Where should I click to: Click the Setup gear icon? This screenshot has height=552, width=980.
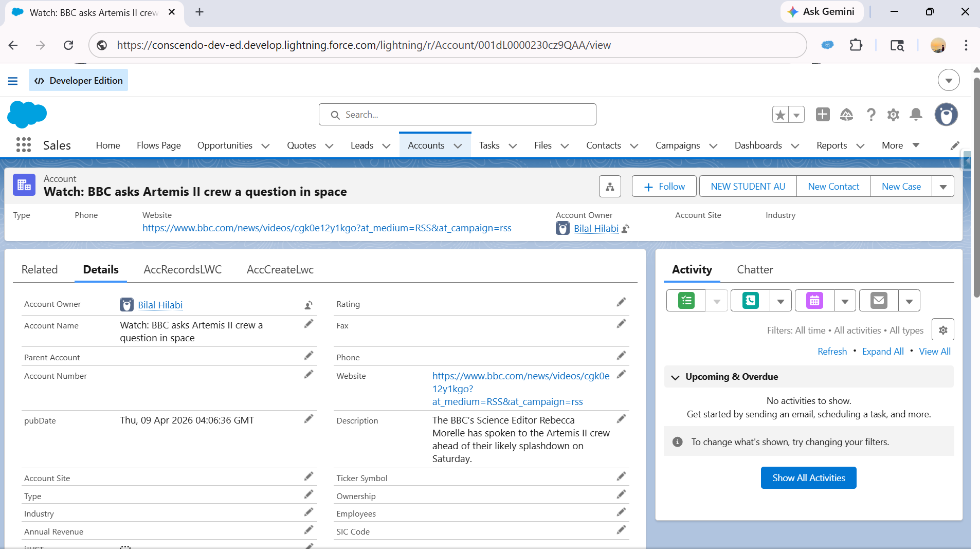(893, 115)
